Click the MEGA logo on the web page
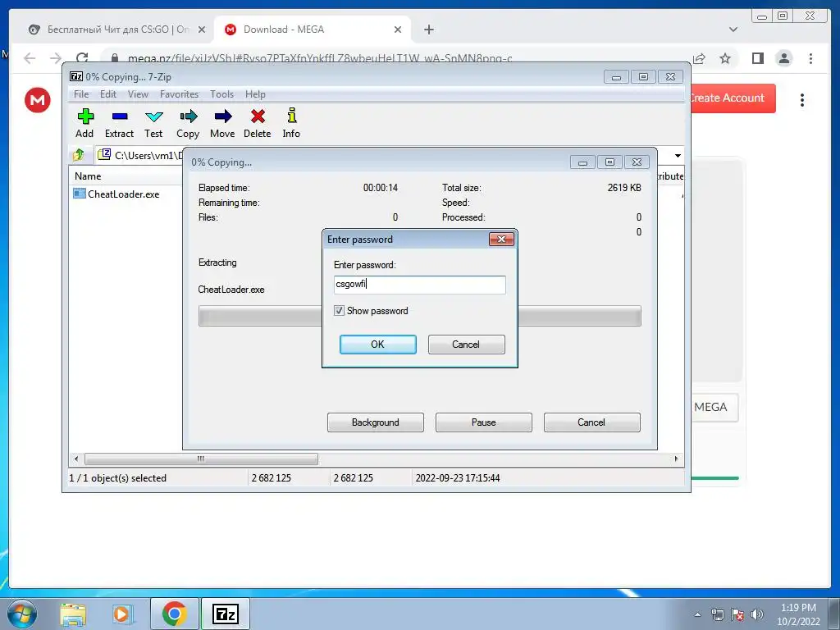 point(38,99)
